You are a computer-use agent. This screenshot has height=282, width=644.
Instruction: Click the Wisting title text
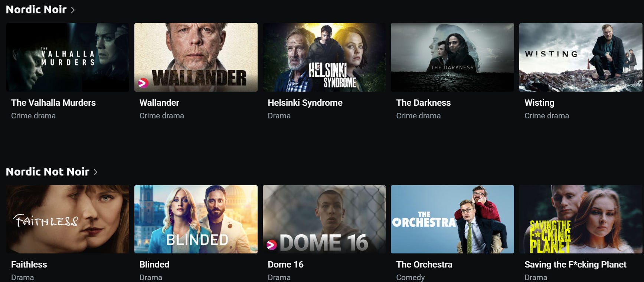[x=539, y=103]
